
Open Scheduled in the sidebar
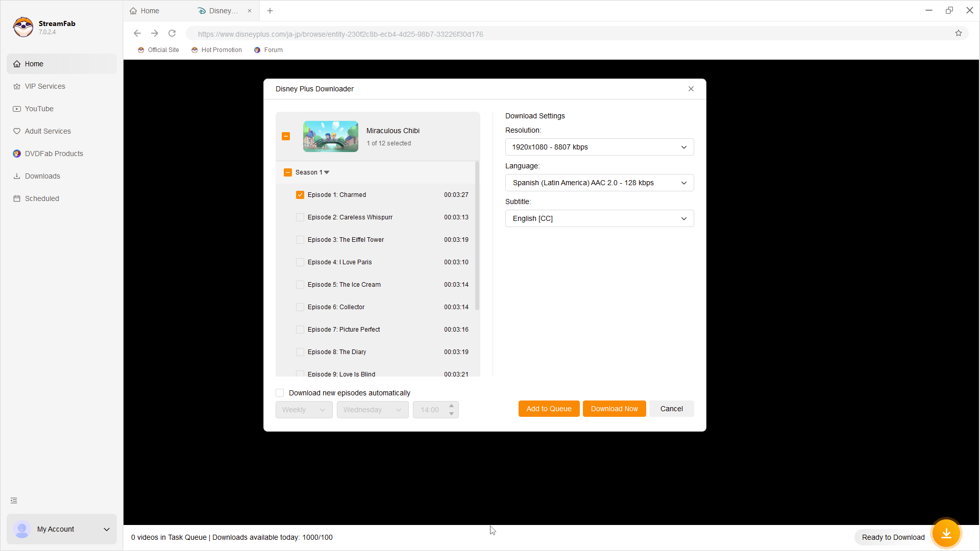pyautogui.click(x=62, y=198)
